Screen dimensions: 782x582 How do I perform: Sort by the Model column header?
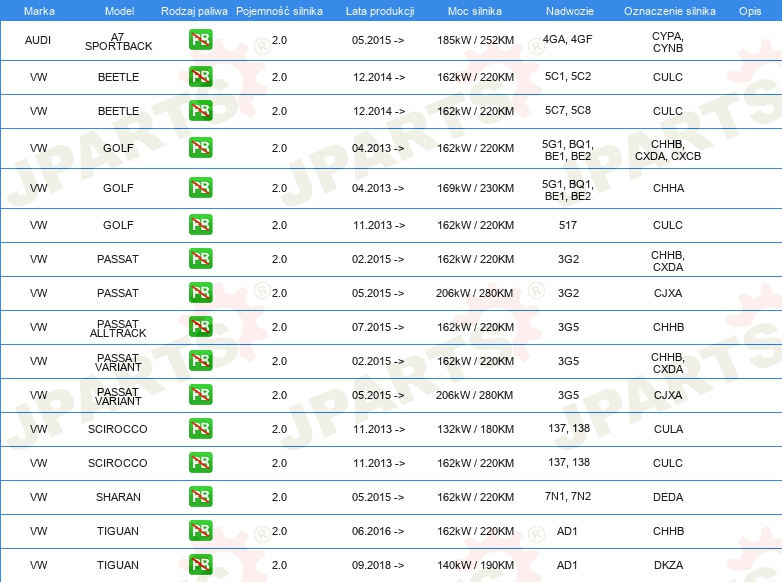(118, 10)
